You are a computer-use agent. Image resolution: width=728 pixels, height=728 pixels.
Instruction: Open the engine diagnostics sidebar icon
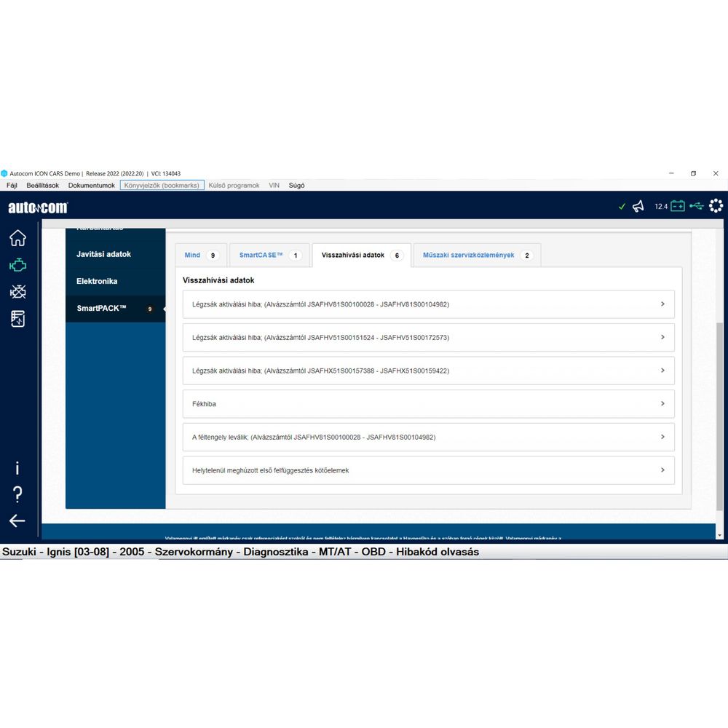pos(17,266)
